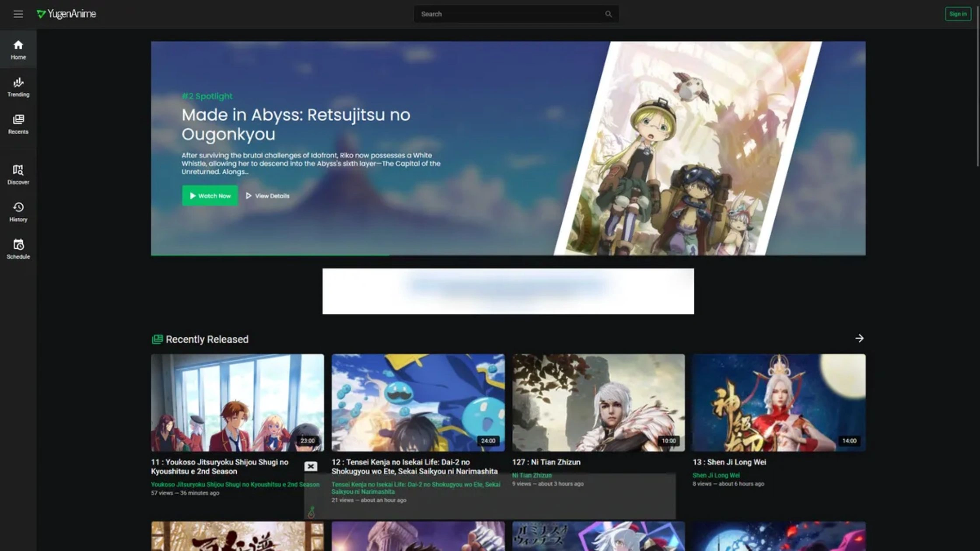Select the Discover icon
This screenshot has width=980, height=551.
pos(18,174)
